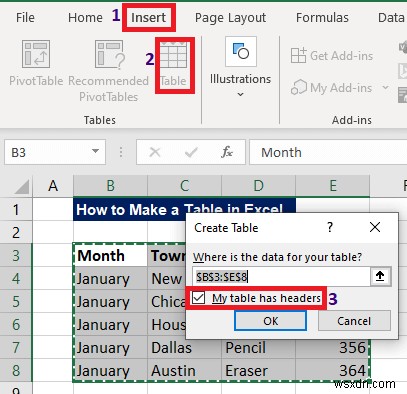Select row 6 header
The width and height of the screenshot is (407, 394).
[x=16, y=325]
